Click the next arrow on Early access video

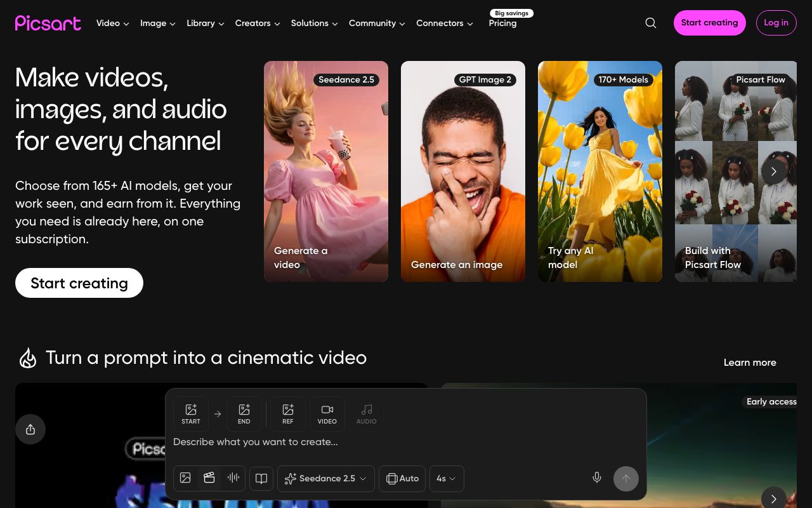point(774,498)
